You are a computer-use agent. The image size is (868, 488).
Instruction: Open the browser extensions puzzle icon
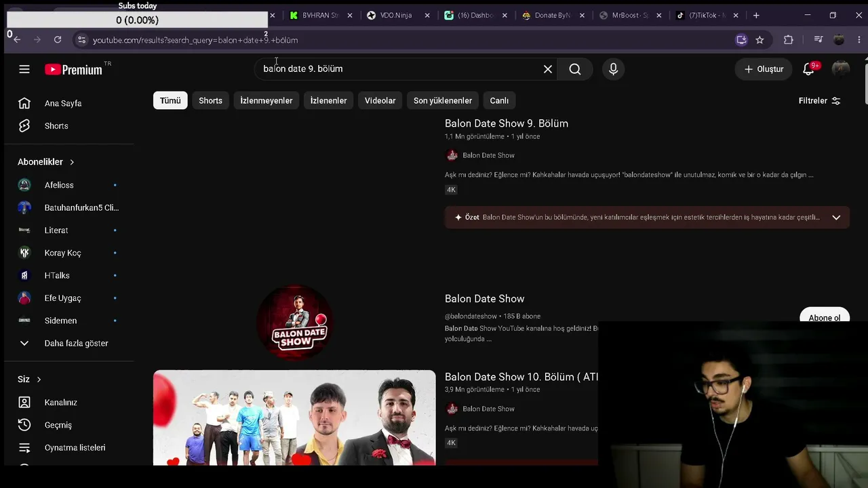click(788, 40)
